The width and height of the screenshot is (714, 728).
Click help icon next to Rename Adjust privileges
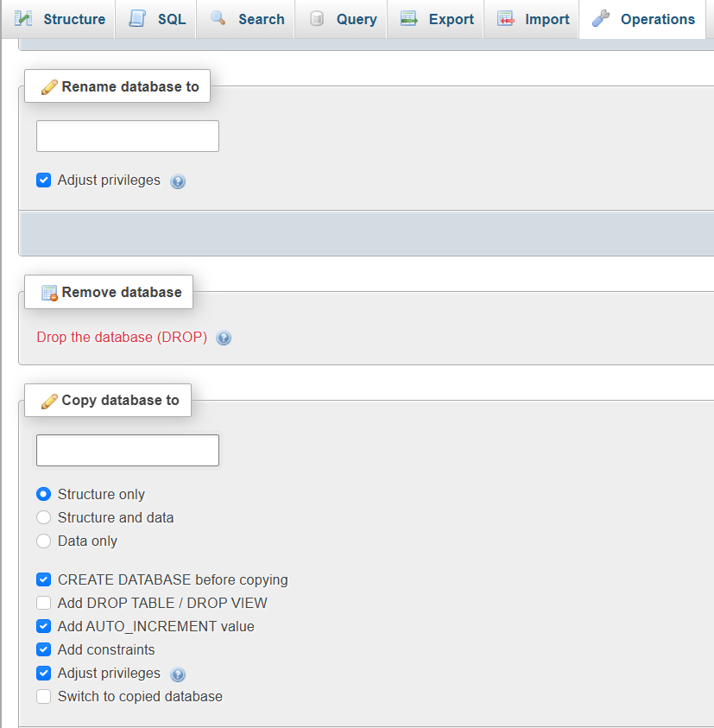pyautogui.click(x=178, y=181)
